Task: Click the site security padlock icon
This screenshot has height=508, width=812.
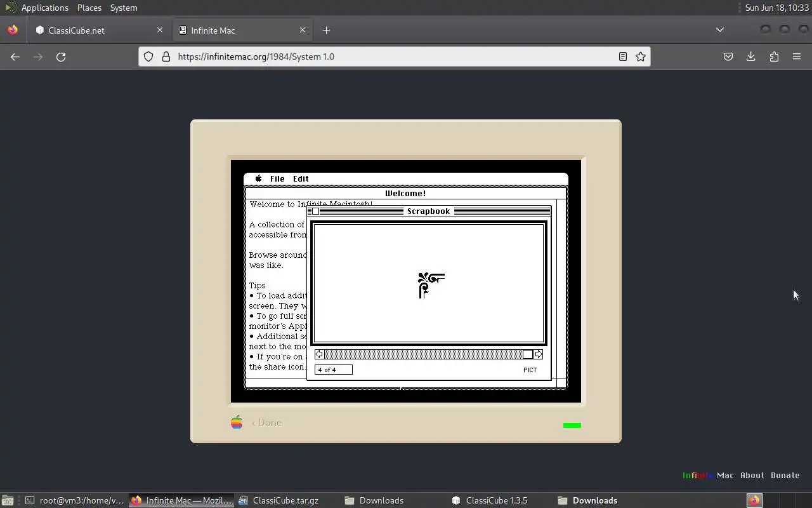Action: [166, 57]
